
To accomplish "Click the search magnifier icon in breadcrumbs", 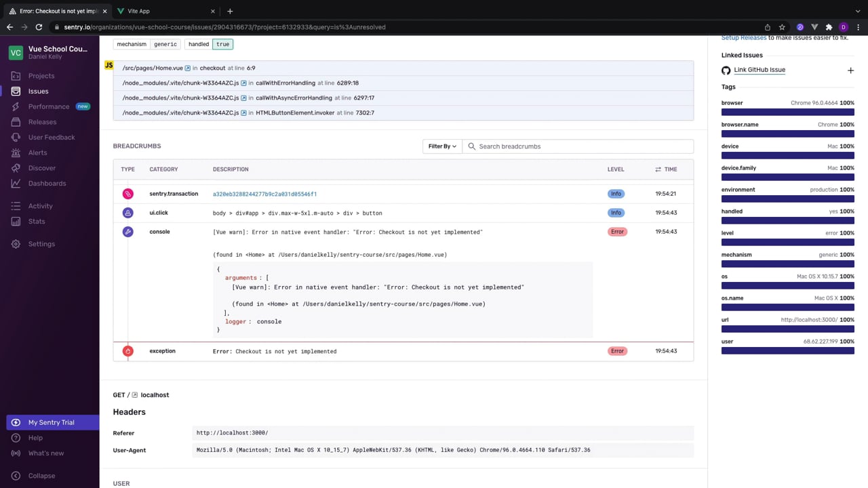I will click(x=472, y=146).
